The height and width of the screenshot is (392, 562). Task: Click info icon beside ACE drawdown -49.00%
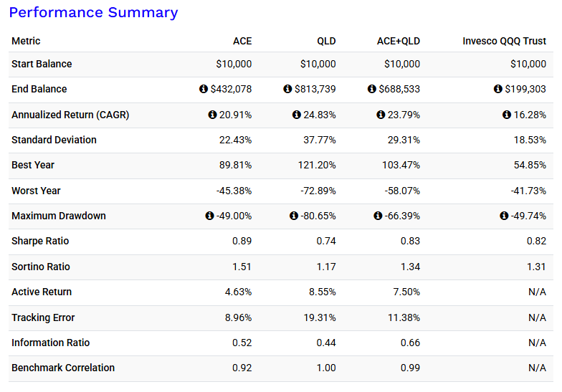coord(209,215)
